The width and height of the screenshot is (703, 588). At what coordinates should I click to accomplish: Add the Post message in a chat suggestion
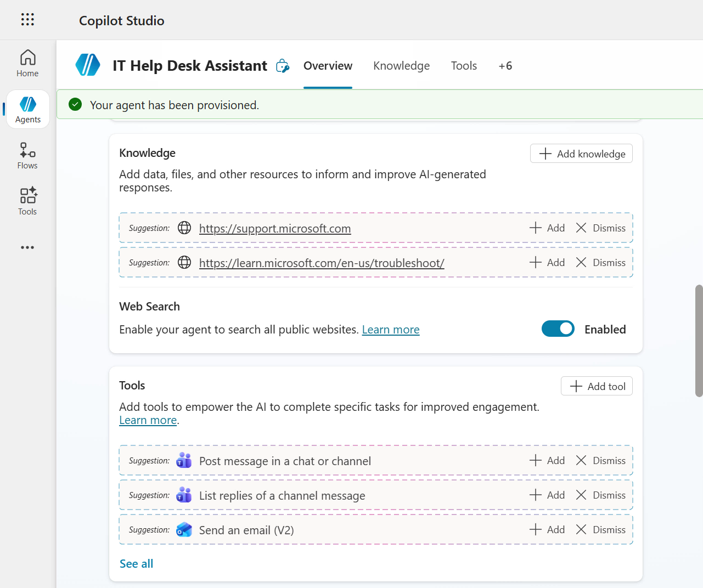coord(547,461)
